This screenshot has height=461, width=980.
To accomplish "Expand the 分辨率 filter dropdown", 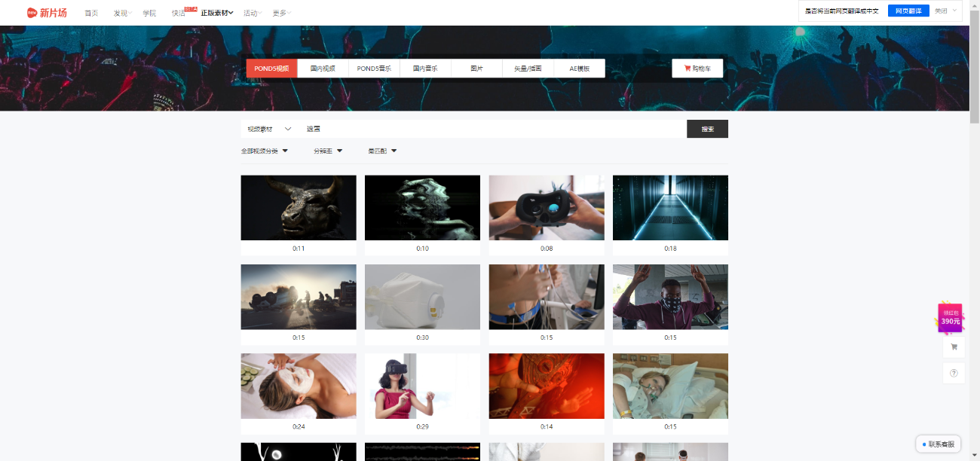I will (x=329, y=151).
